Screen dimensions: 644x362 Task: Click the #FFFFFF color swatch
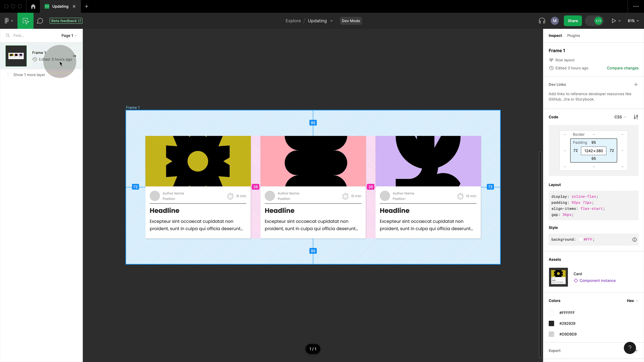(551, 313)
